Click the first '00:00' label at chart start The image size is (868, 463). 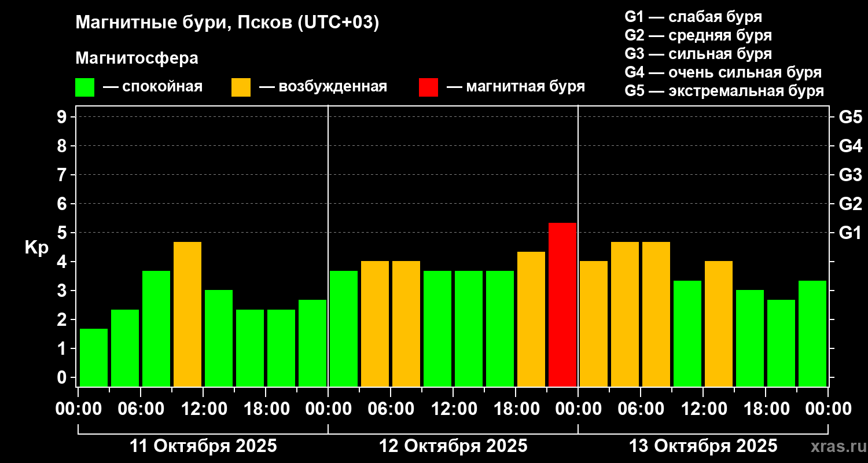pyautogui.click(x=78, y=409)
